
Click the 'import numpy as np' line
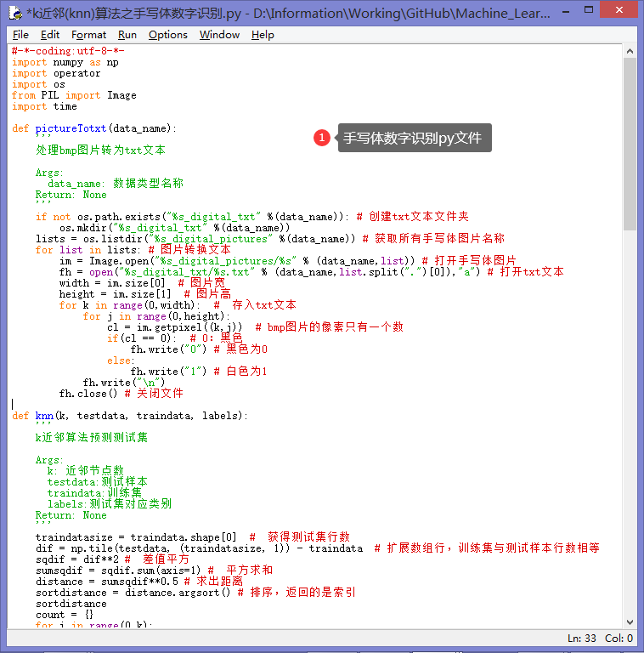click(x=65, y=62)
